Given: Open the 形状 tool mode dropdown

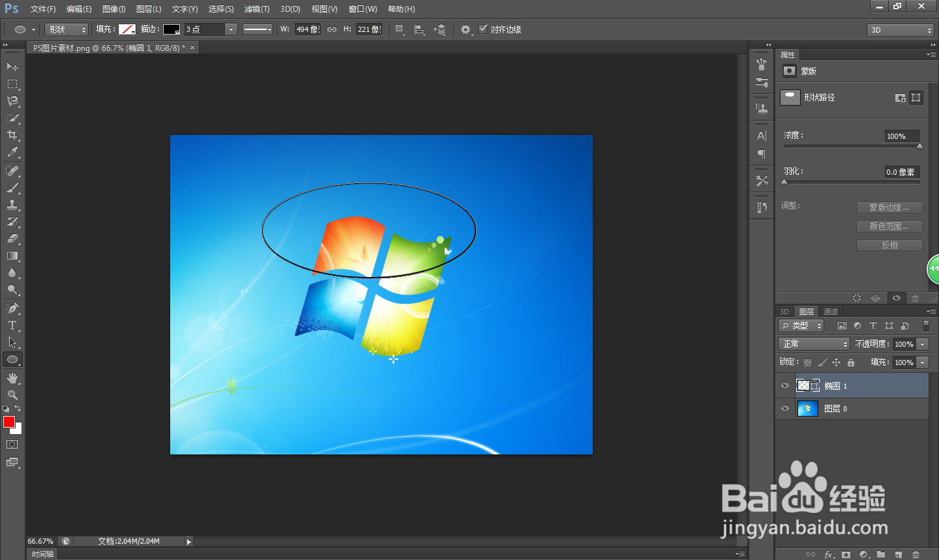Looking at the screenshot, I should click(x=67, y=29).
